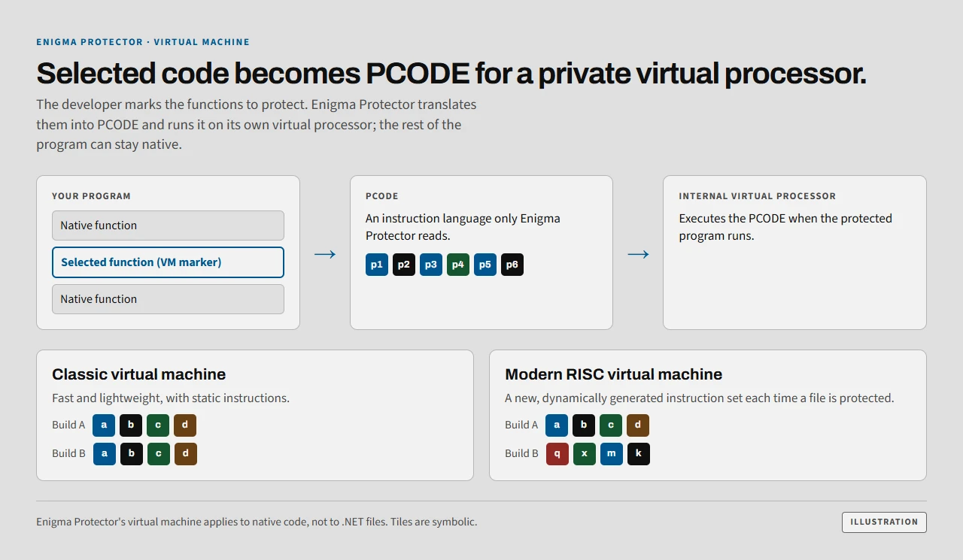Click the p3 PCODE tile
963x560 pixels.
[431, 265]
